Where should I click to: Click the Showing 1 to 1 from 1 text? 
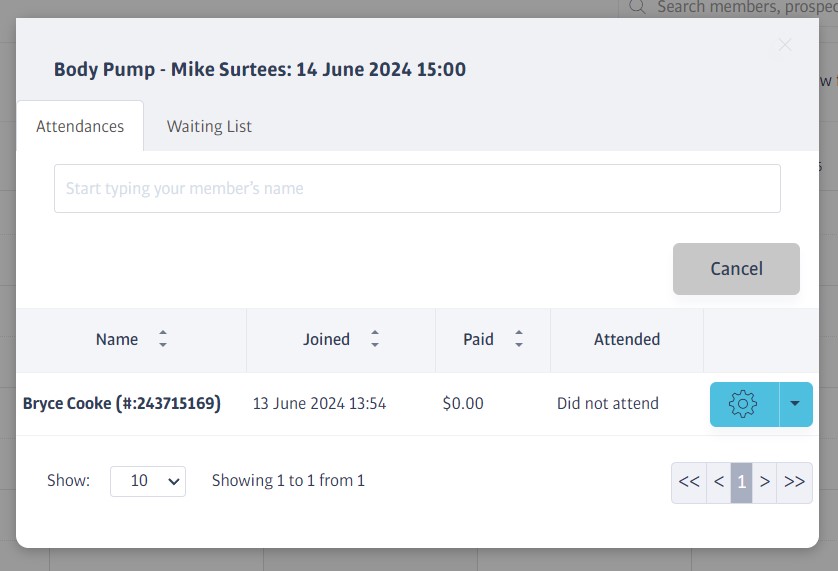click(x=288, y=480)
